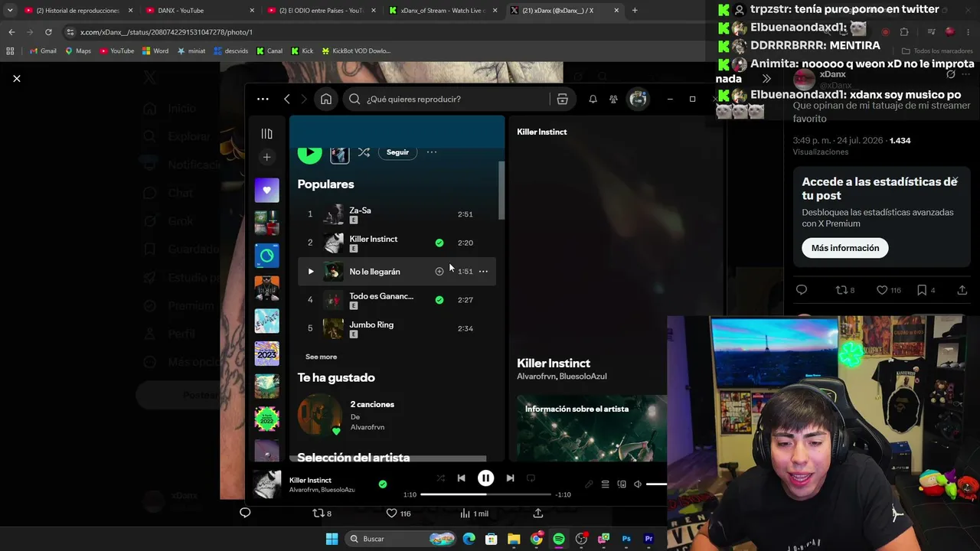
Task: Toggle repeat in Spotify player
Action: pyautogui.click(x=531, y=478)
